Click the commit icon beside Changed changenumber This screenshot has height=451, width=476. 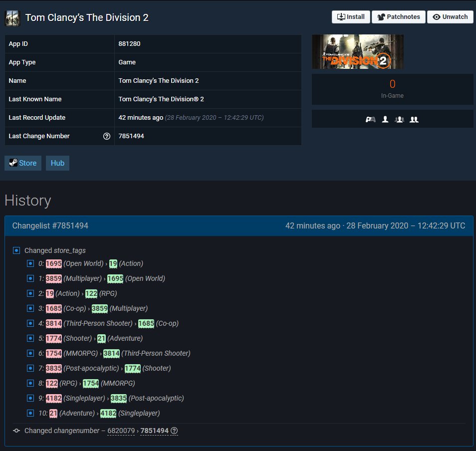[16, 431]
